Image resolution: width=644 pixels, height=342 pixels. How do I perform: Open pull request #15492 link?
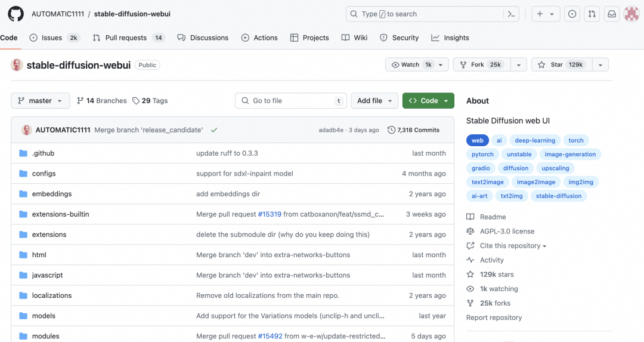click(x=270, y=336)
